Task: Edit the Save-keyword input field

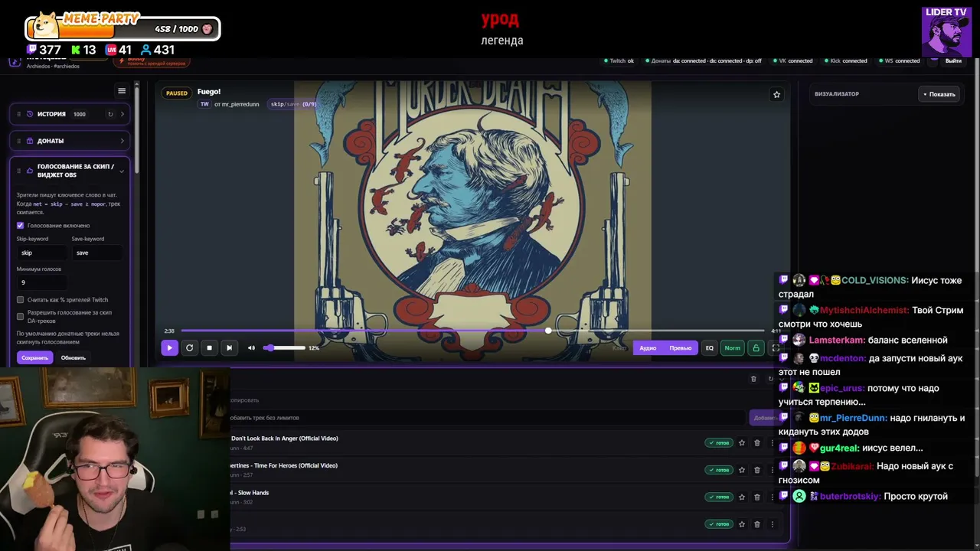Action: tap(96, 253)
